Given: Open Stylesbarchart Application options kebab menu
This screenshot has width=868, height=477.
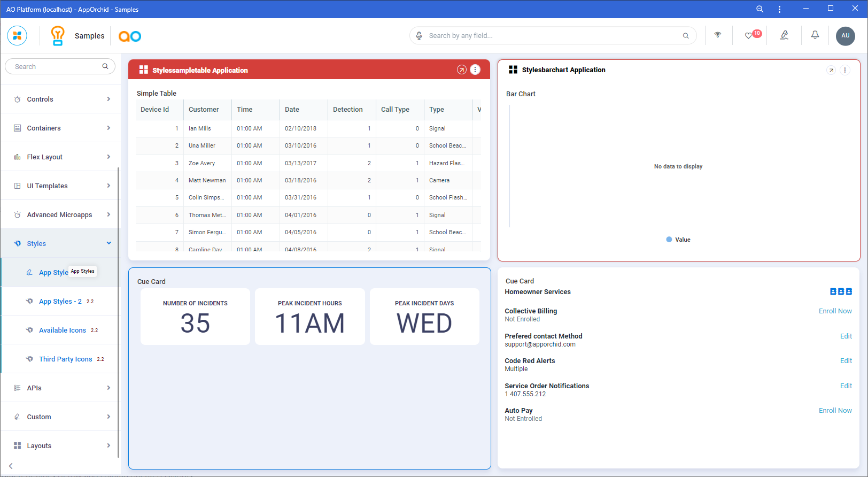Looking at the screenshot, I should (844, 70).
